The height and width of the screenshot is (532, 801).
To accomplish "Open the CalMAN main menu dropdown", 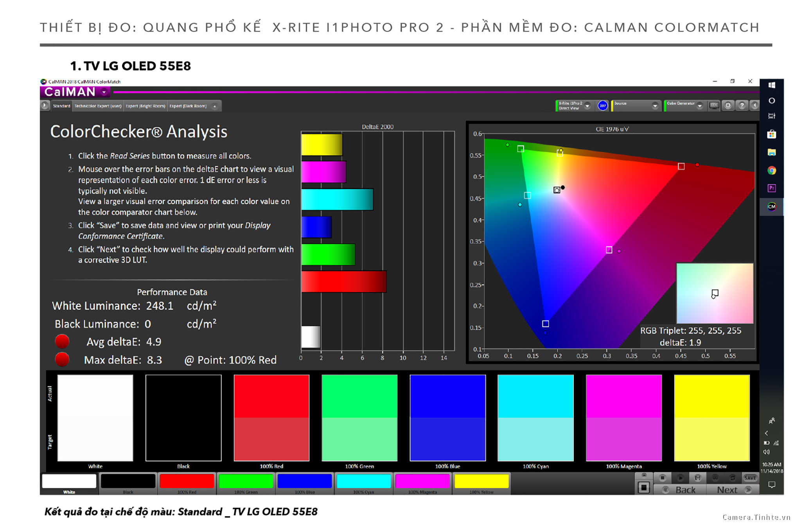I will pos(104,92).
